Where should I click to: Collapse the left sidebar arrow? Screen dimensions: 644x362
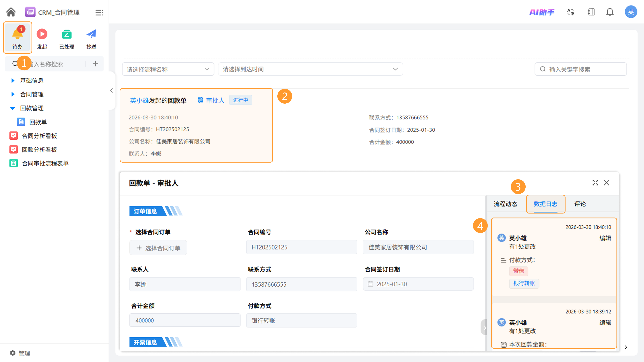click(x=112, y=90)
